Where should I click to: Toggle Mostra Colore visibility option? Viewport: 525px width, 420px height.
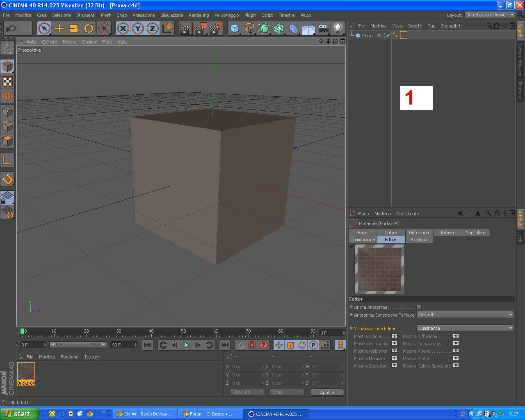[x=394, y=336]
